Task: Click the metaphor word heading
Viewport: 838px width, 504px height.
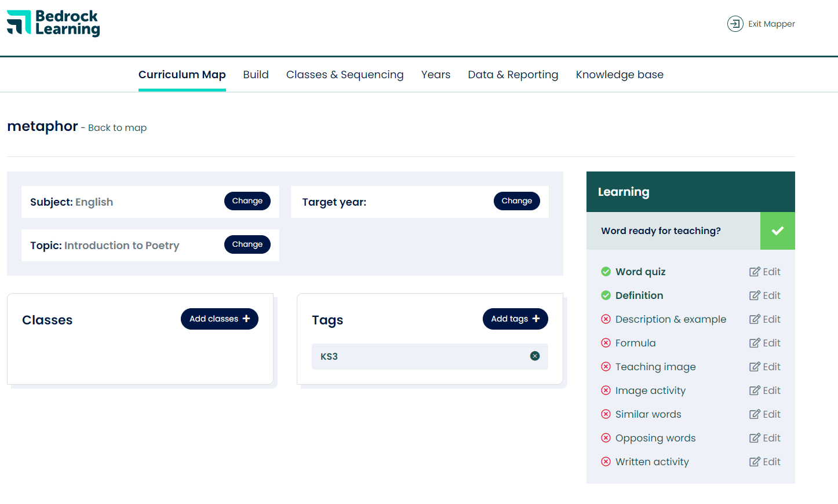Action: coord(42,126)
